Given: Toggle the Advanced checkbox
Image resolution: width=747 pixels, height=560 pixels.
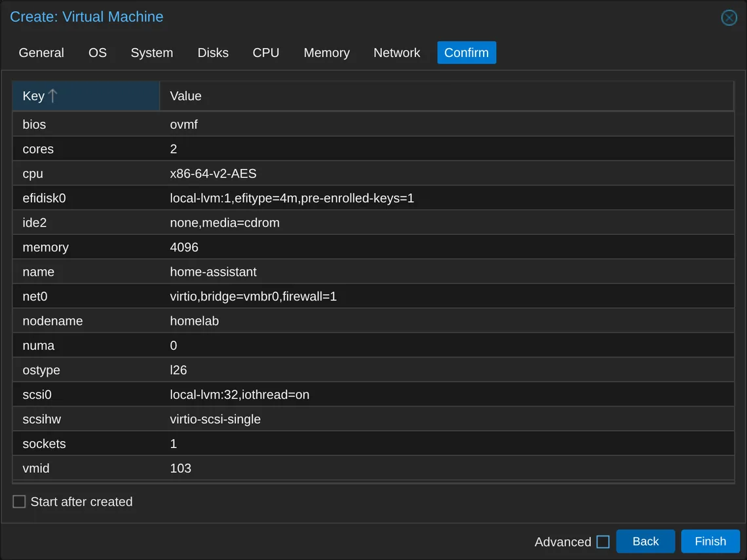Looking at the screenshot, I should click(603, 542).
